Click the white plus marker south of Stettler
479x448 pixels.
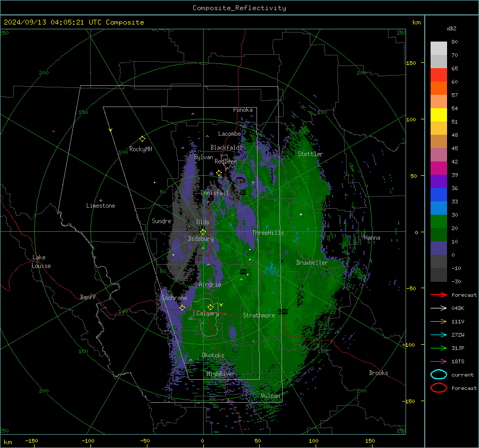(x=301, y=214)
